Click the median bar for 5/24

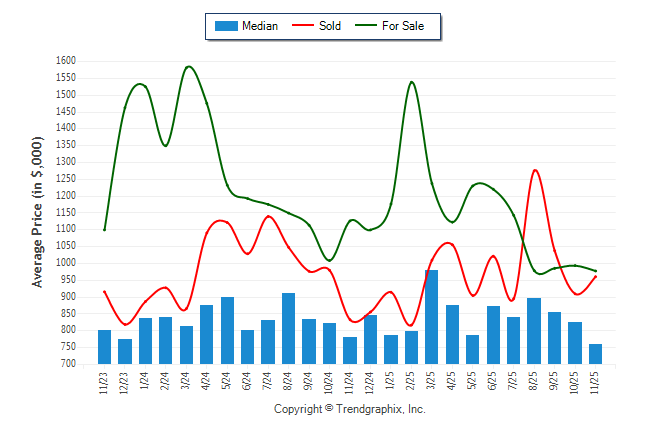click(x=227, y=331)
